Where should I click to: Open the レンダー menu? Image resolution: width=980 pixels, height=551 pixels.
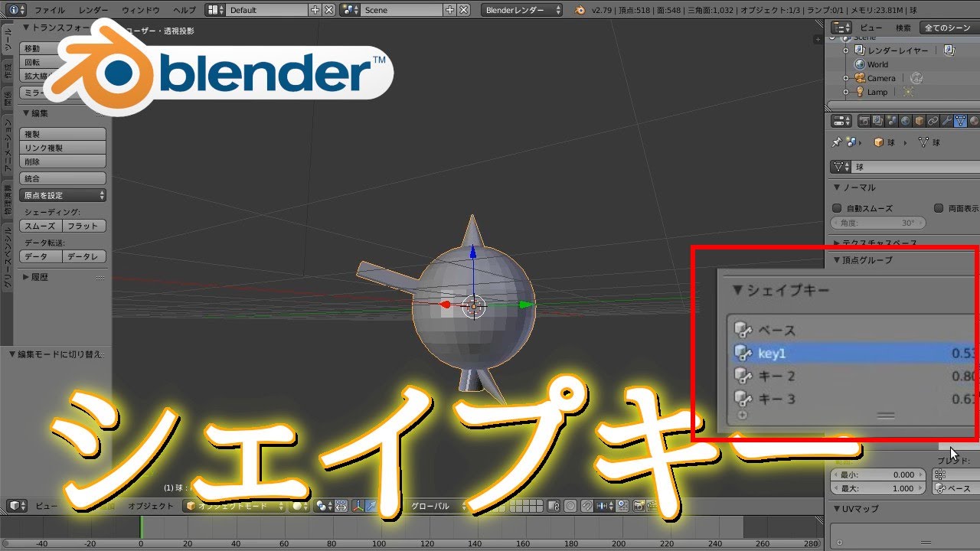pyautogui.click(x=93, y=10)
